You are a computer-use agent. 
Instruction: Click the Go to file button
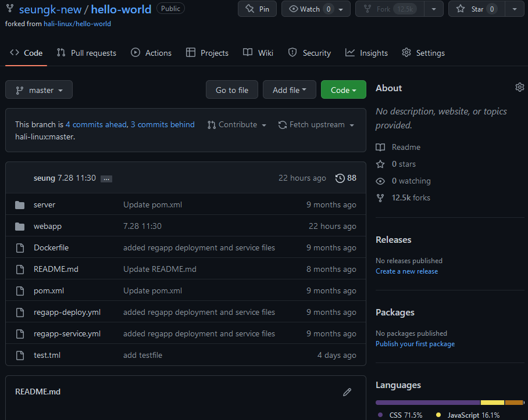coord(232,90)
